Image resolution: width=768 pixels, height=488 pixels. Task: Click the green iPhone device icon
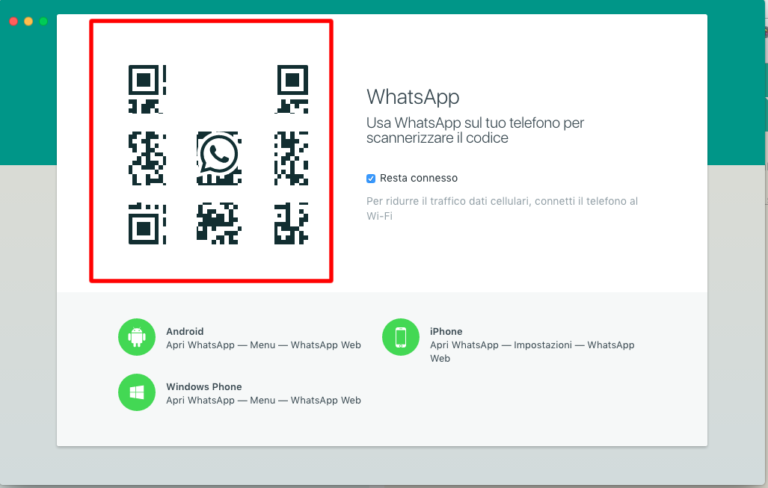point(401,338)
